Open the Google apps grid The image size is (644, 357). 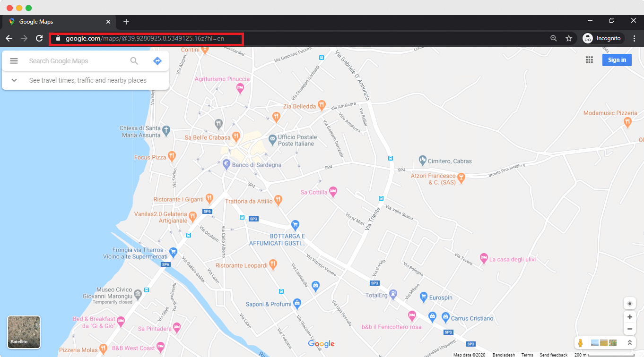click(x=589, y=59)
